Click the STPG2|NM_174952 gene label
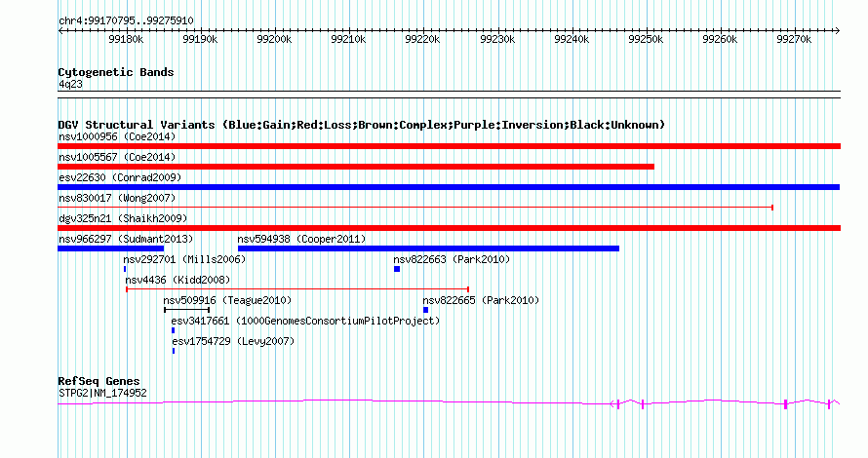This screenshot has width=868, height=458. [x=102, y=394]
